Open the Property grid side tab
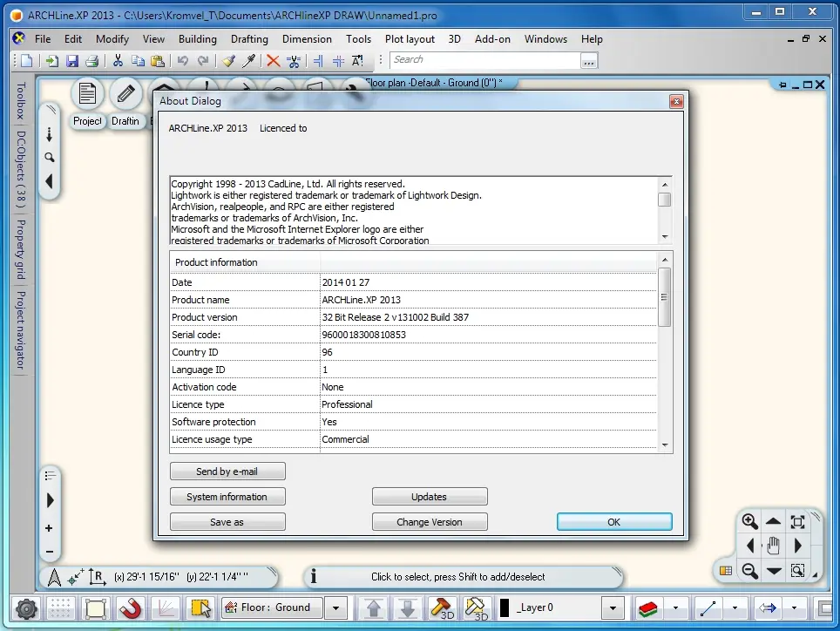Image resolution: width=840 pixels, height=631 pixels. (x=20, y=249)
